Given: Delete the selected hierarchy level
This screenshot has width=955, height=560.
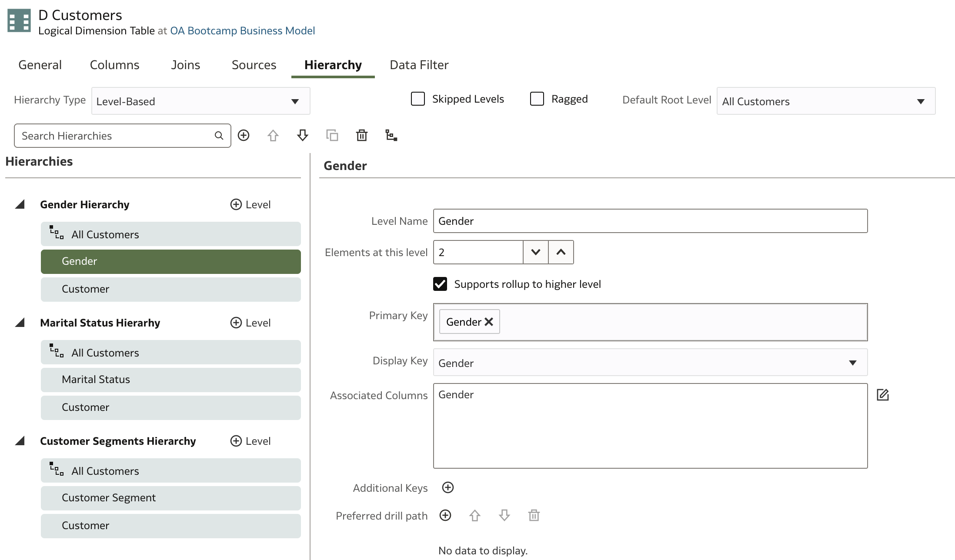Looking at the screenshot, I should point(362,135).
